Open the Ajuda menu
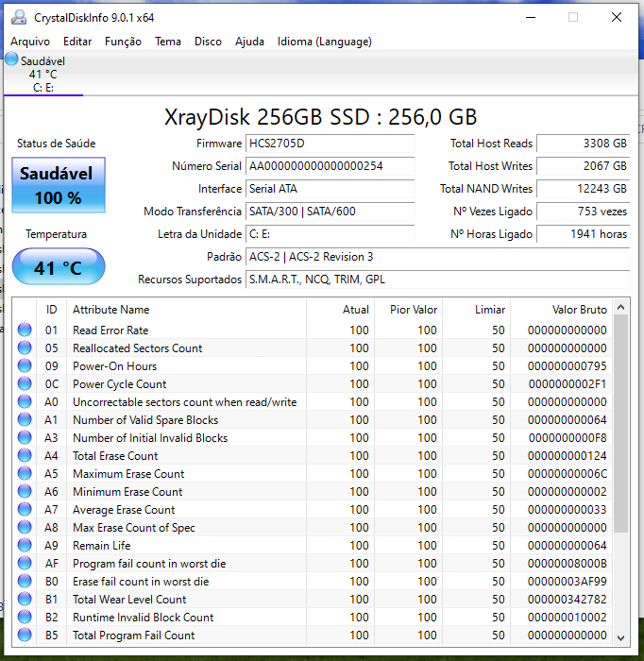This screenshot has height=661, width=644. pos(249,42)
